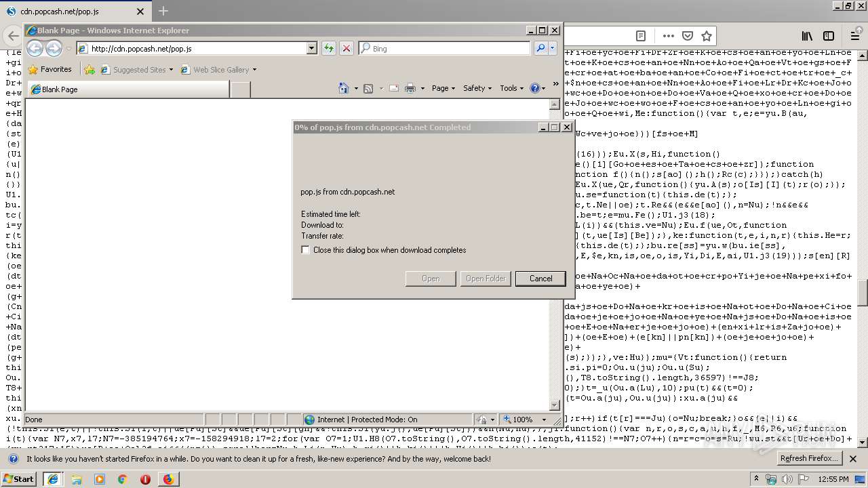The width and height of the screenshot is (868, 488).
Task: Open a new Firefox tab with plus
Action: coord(163,11)
